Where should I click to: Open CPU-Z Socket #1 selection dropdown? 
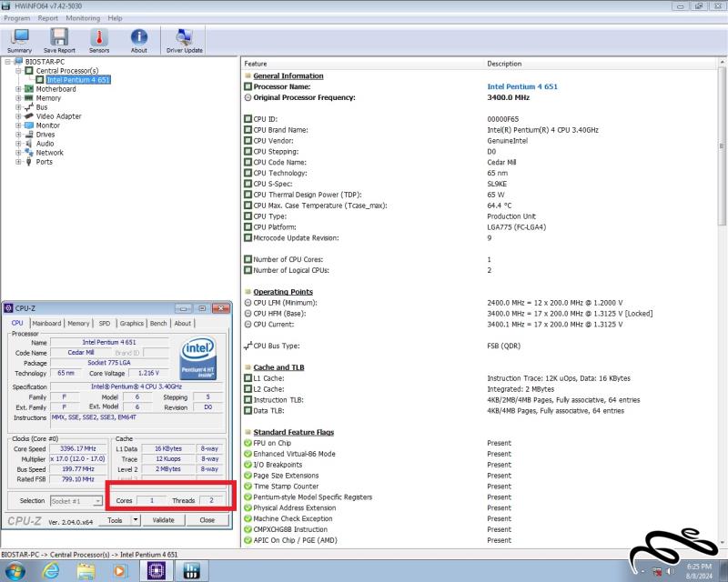pyautogui.click(x=76, y=501)
